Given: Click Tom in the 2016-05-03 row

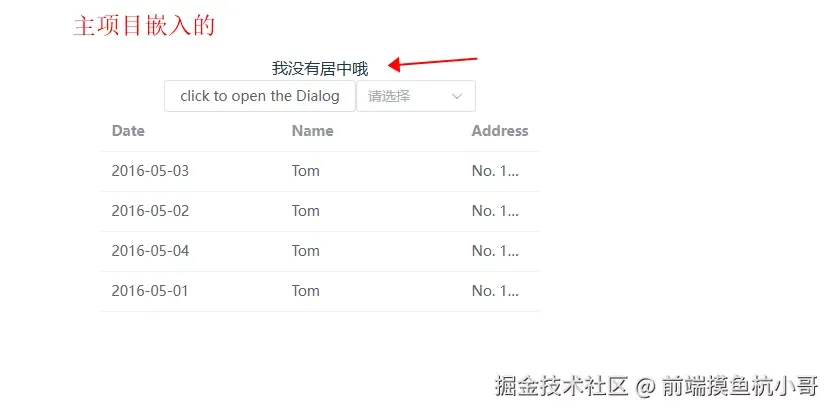Looking at the screenshot, I should click(306, 171).
